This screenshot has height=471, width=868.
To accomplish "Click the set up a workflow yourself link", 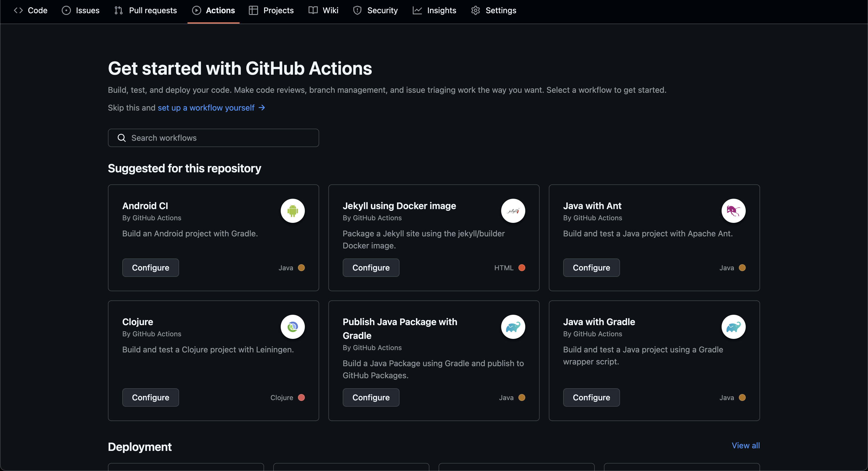I will (x=206, y=107).
